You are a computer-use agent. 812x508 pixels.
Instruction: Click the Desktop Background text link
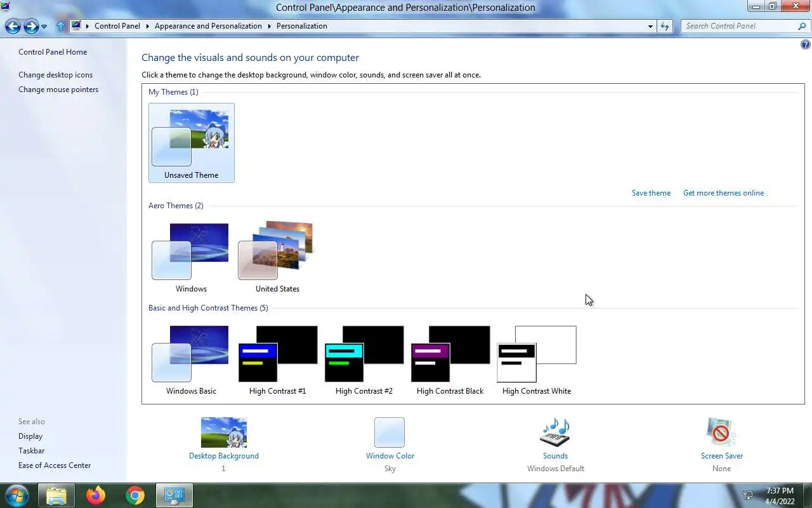point(224,456)
